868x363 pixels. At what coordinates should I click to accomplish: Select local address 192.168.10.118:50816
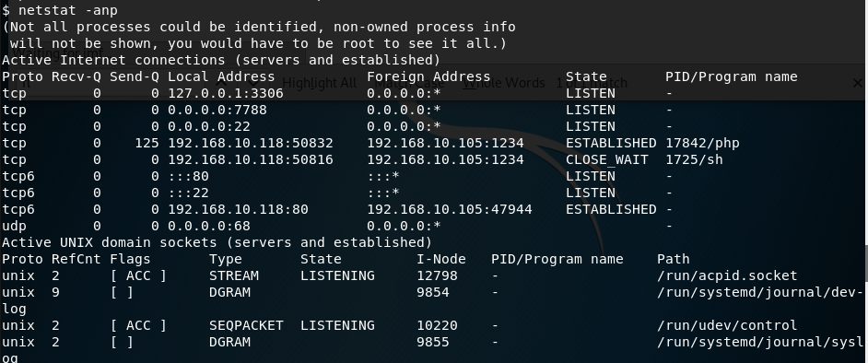click(251, 159)
